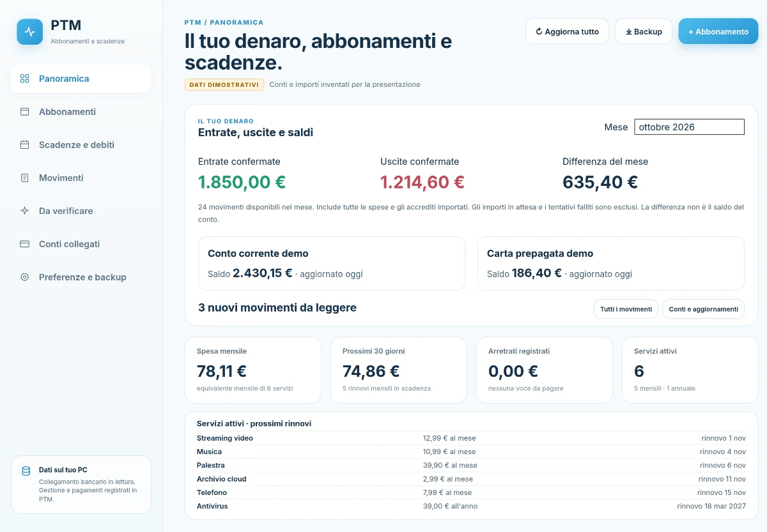
Task: Click the Scadenze e debiti calendar icon
Action: (x=25, y=145)
